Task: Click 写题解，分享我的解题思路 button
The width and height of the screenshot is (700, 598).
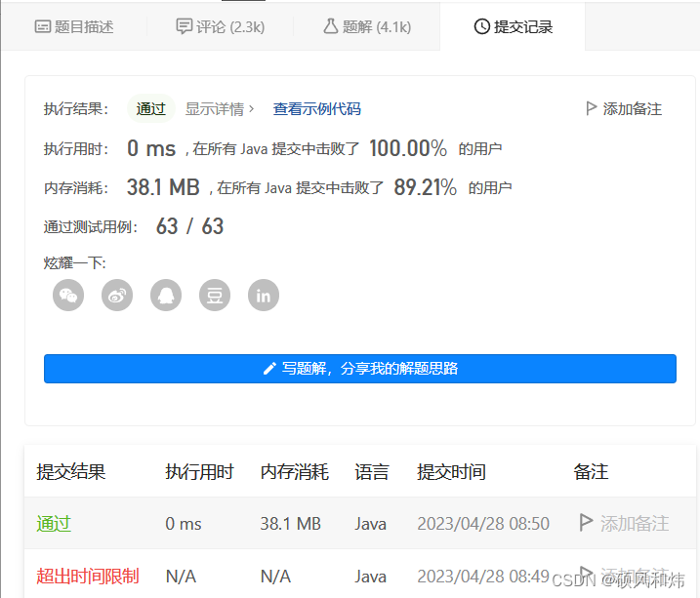Action: point(360,369)
